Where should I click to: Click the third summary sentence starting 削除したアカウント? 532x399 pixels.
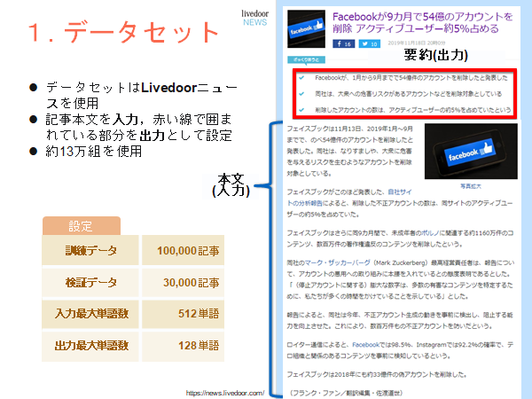(x=412, y=110)
